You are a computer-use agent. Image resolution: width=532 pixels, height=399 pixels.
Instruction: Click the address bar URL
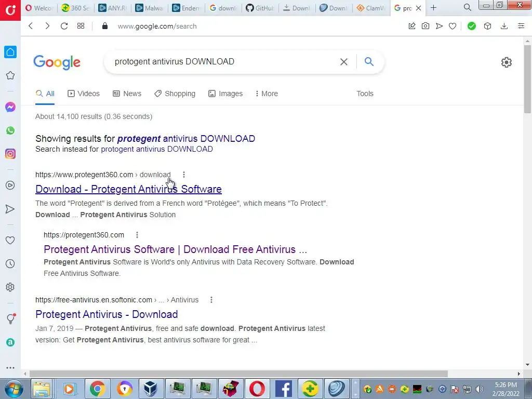pyautogui.click(x=157, y=26)
